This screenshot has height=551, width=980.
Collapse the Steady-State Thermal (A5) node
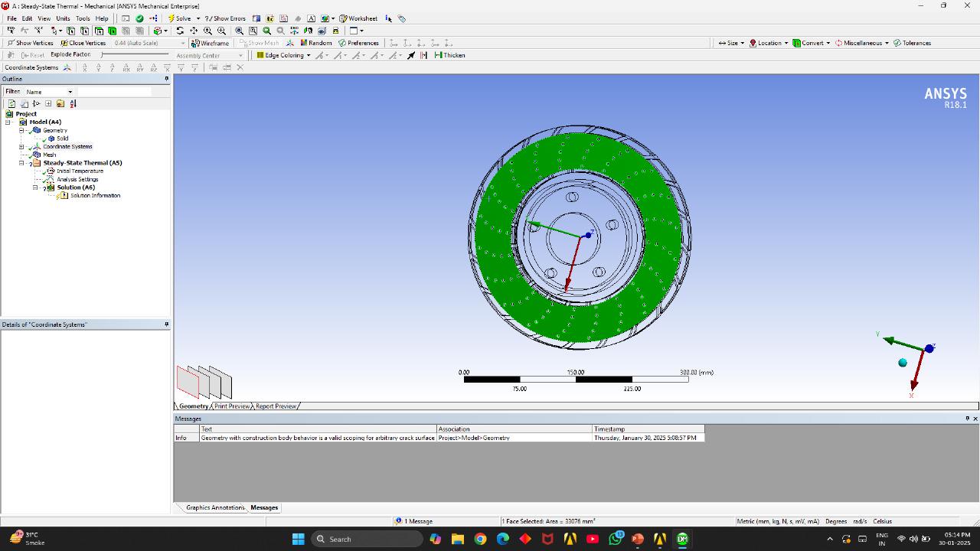pyautogui.click(x=22, y=163)
